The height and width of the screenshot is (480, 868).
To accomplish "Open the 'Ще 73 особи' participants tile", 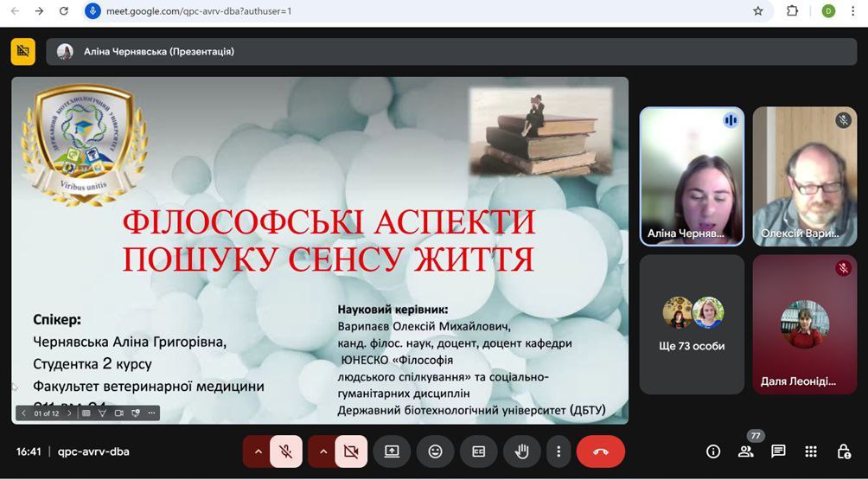I will [692, 324].
